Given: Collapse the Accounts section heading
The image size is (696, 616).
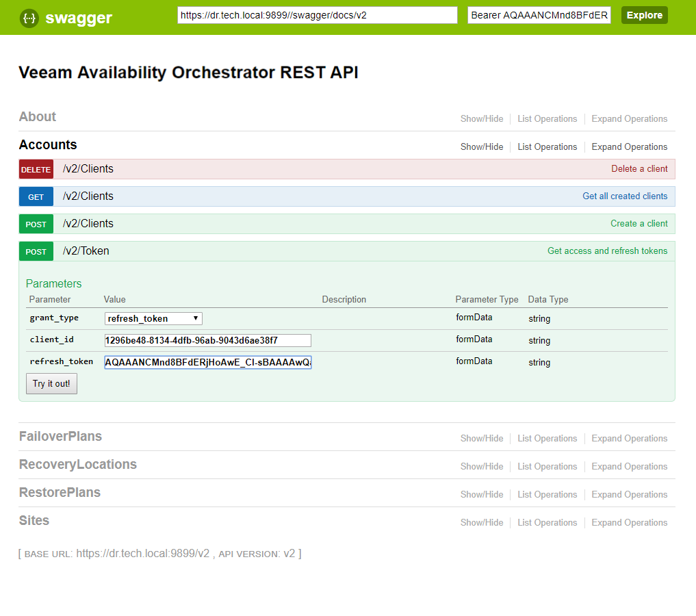Looking at the screenshot, I should click(48, 144).
